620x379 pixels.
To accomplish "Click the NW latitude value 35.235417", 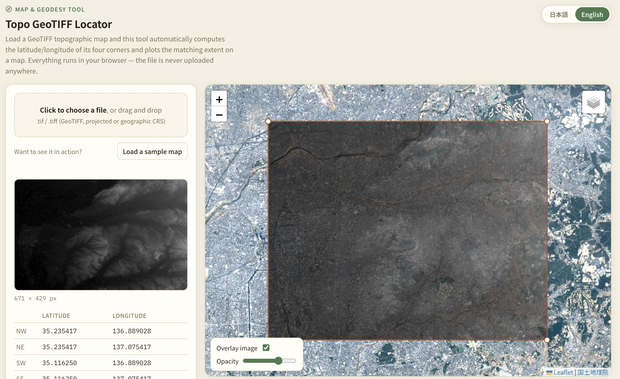I will click(x=60, y=331).
